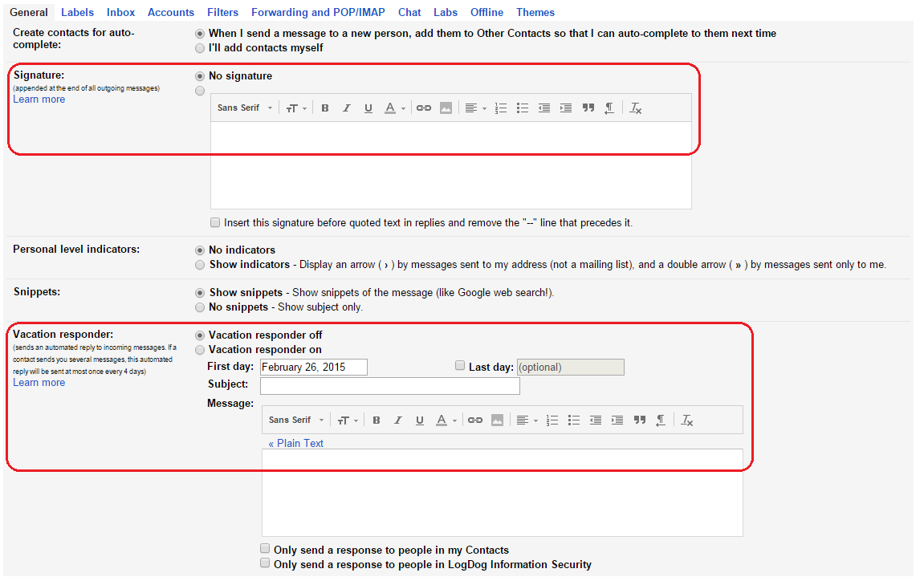Toggle italic in the vacation message toolbar

pyautogui.click(x=397, y=421)
